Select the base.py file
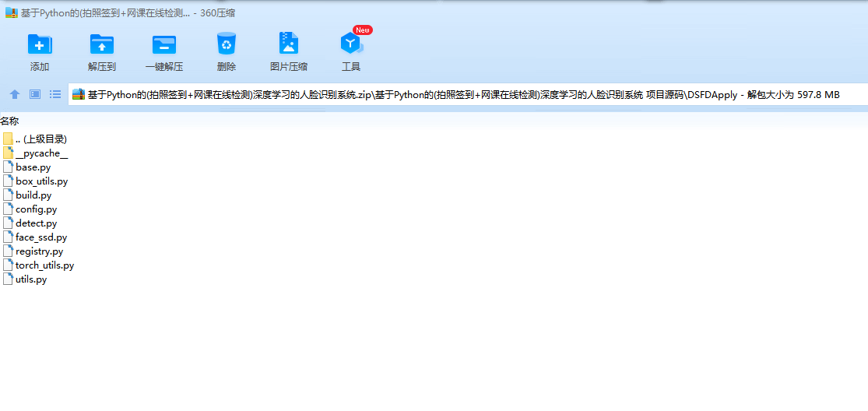The width and height of the screenshot is (868, 411). coord(26,167)
